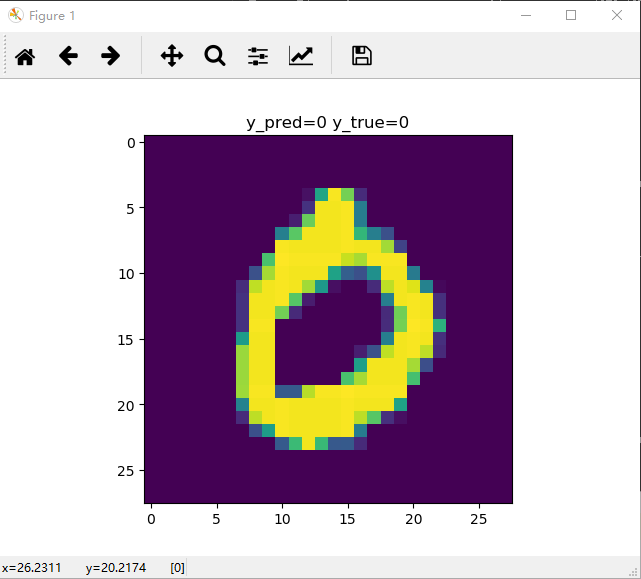The image size is (641, 579).
Task: Go forward to next view
Action: 111,56
